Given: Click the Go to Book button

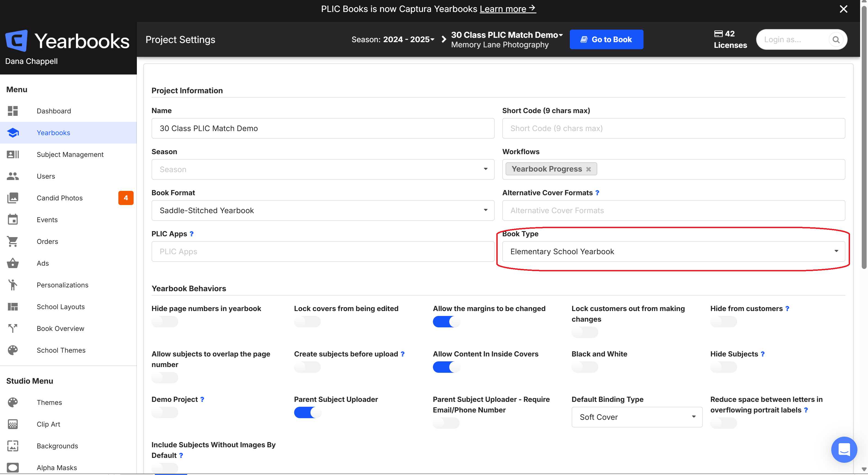Looking at the screenshot, I should [606, 39].
